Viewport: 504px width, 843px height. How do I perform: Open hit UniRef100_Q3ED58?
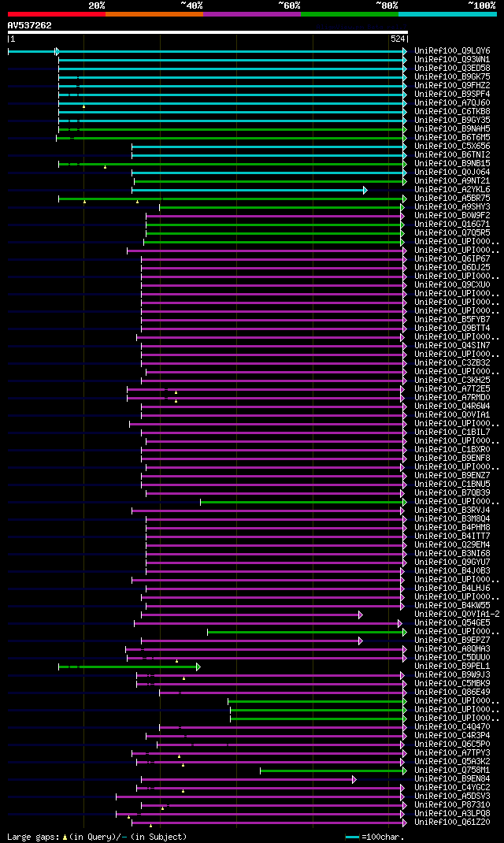(452, 69)
